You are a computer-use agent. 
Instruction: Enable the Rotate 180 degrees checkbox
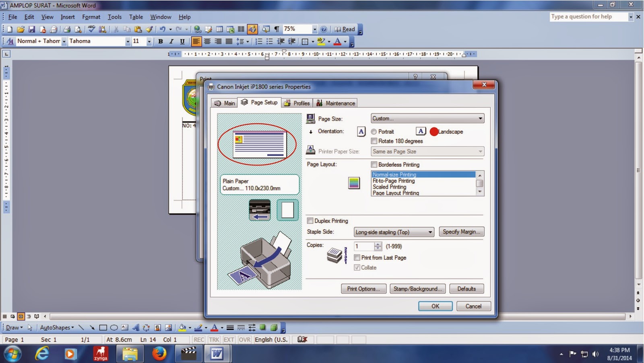374,141
